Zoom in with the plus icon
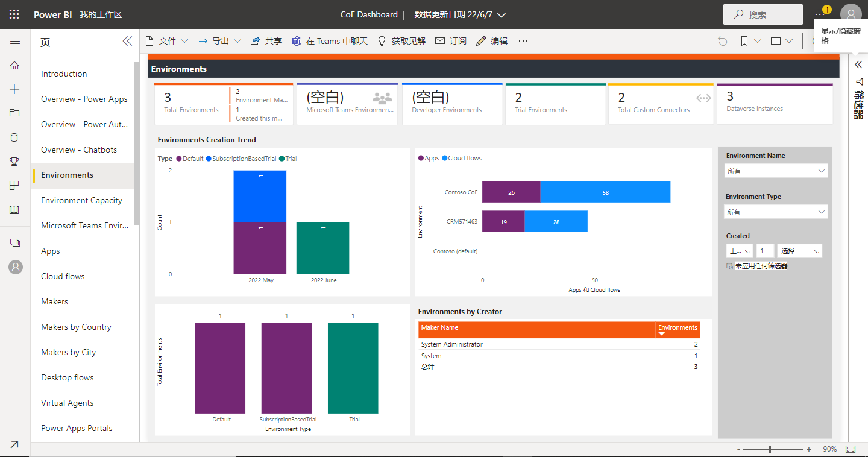 [809, 450]
